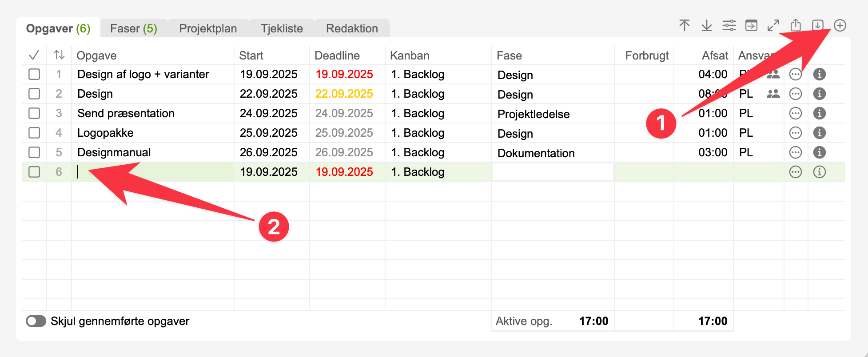Screen dimensions: 868x357
Task: Click the empty task name field in row 6
Action: [153, 172]
